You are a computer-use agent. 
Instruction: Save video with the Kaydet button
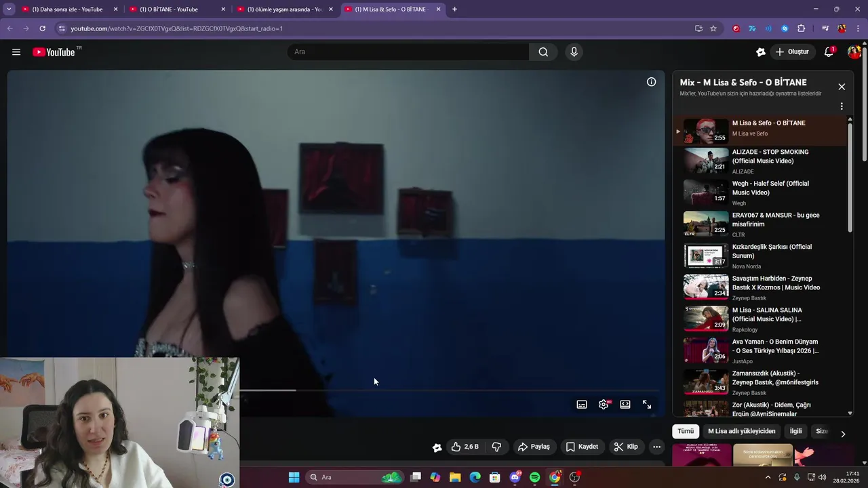click(x=582, y=447)
